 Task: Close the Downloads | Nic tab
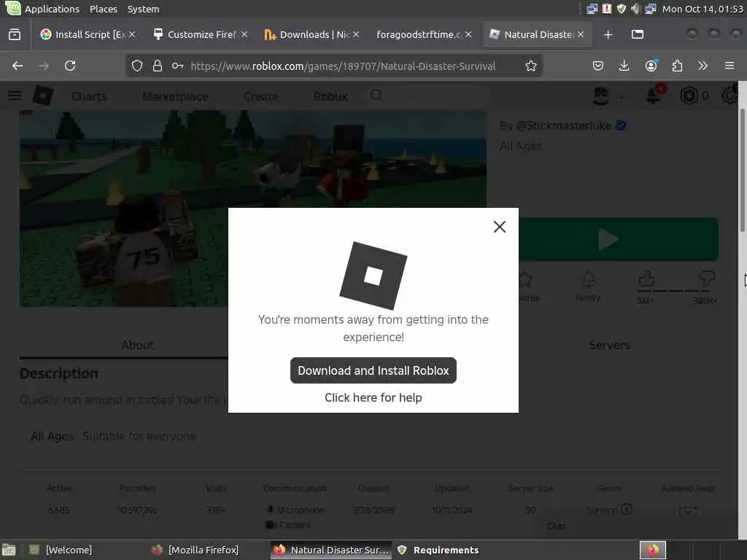356,34
